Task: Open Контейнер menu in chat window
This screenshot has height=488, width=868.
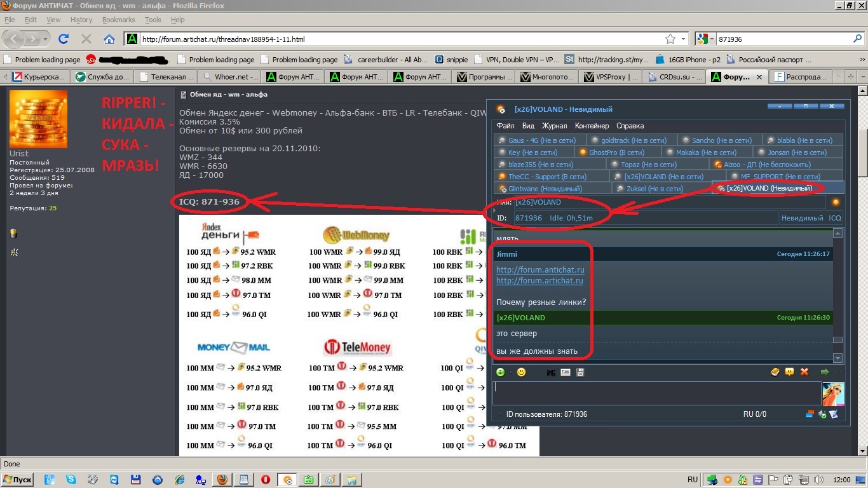Action: point(592,126)
